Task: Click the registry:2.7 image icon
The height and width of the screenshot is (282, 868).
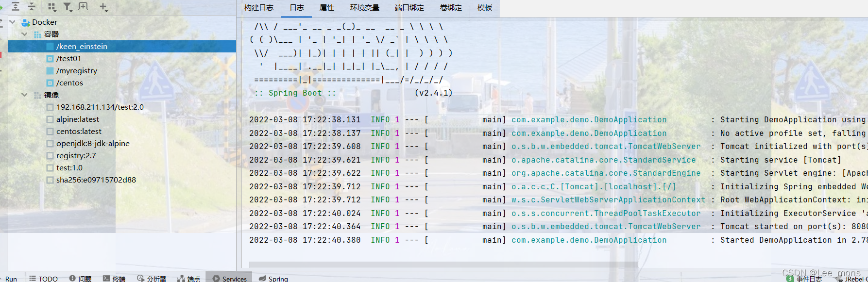Action: coord(50,156)
